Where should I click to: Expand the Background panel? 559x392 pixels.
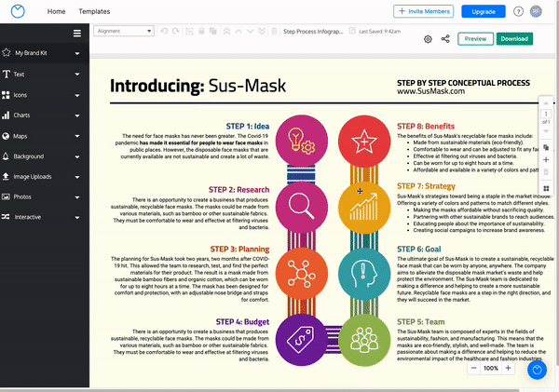tap(45, 156)
